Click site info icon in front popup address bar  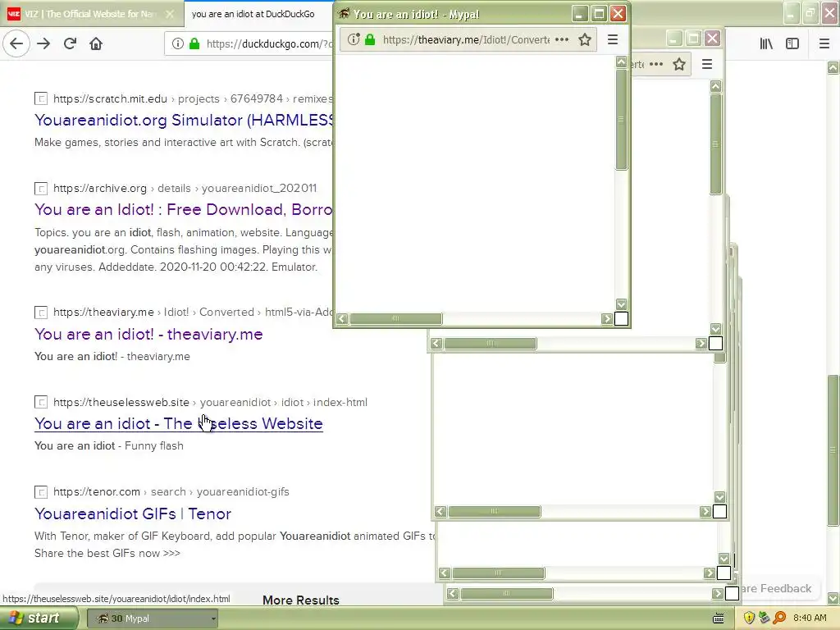[x=354, y=39]
